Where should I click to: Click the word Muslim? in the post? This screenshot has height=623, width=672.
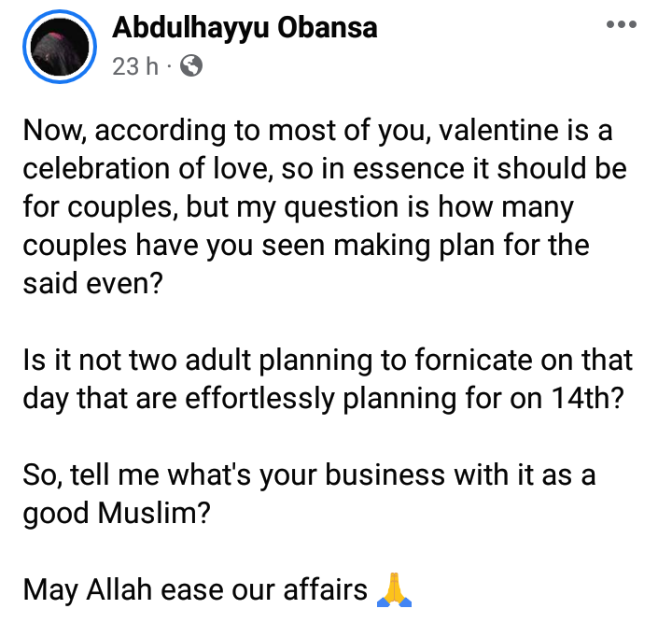point(154,513)
